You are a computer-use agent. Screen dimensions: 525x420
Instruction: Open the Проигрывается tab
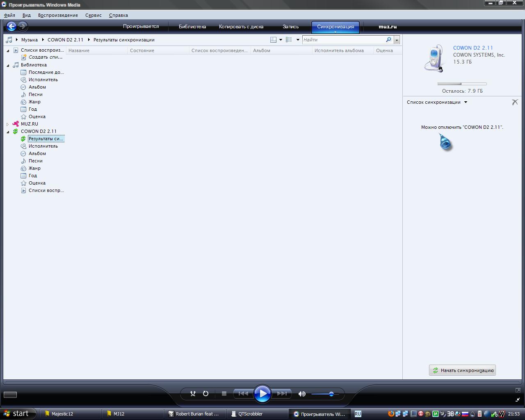click(141, 27)
